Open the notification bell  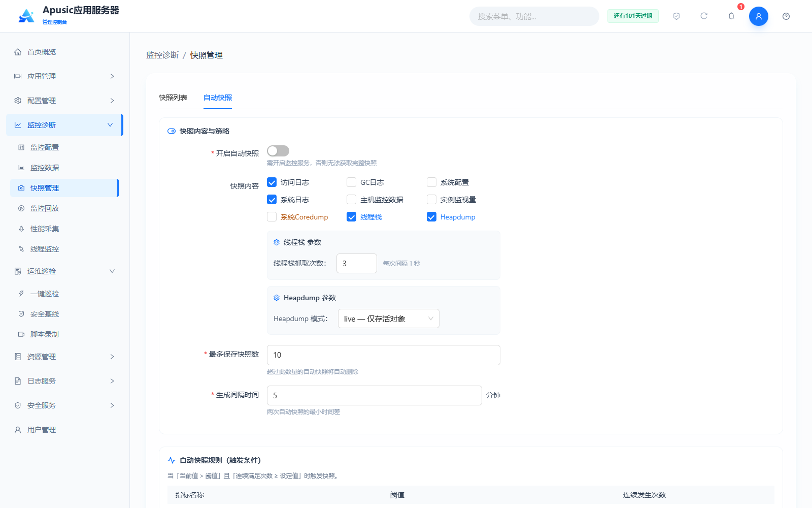731,16
